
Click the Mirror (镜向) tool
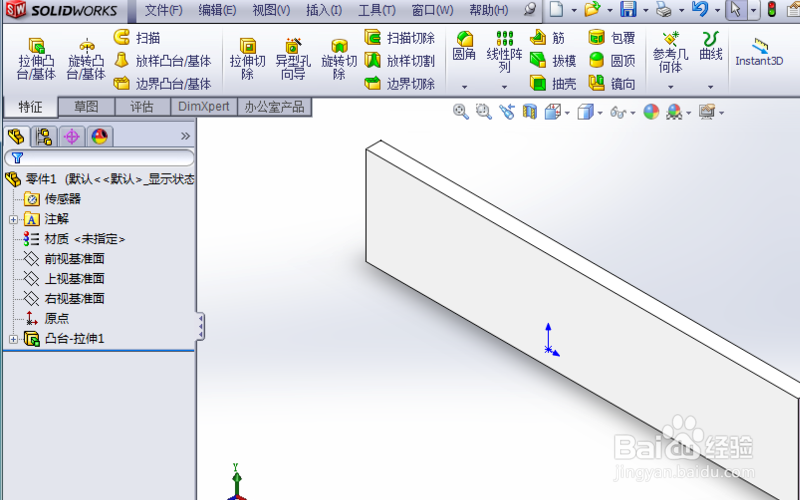coord(612,83)
